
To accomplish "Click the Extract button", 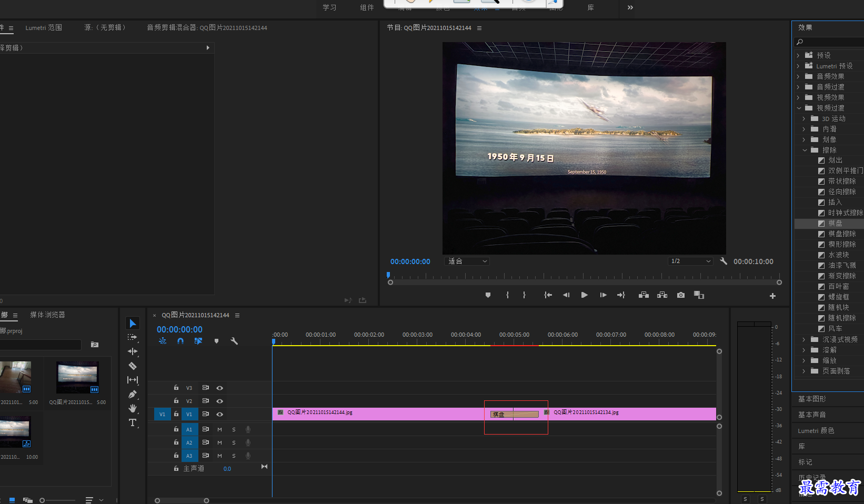I will click(662, 295).
